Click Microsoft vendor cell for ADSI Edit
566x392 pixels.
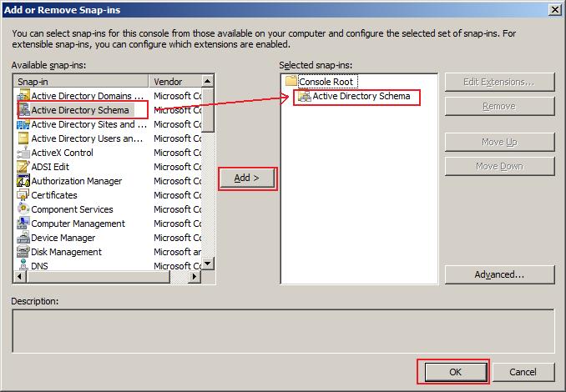(x=177, y=167)
